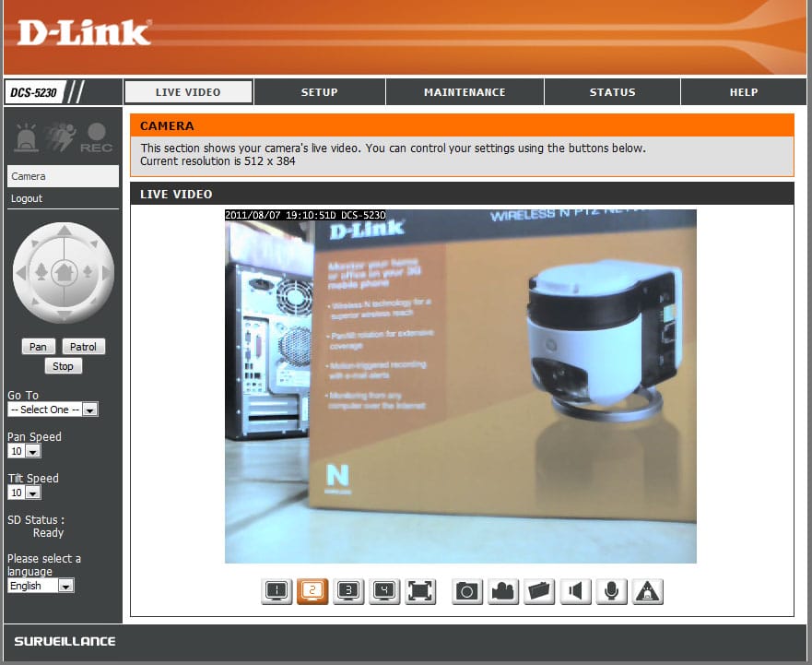Open the LIVE VIDEO tab
This screenshot has height=665, width=812.
pyautogui.click(x=189, y=92)
